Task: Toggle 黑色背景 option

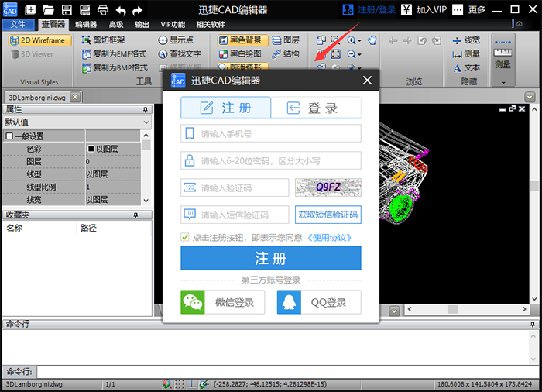Action: (242, 40)
